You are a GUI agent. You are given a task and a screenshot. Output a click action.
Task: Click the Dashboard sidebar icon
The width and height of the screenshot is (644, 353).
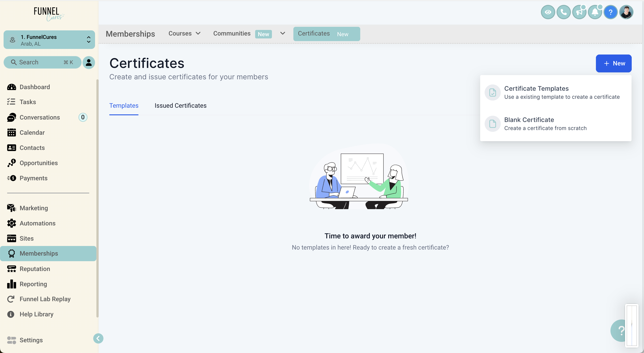click(11, 87)
